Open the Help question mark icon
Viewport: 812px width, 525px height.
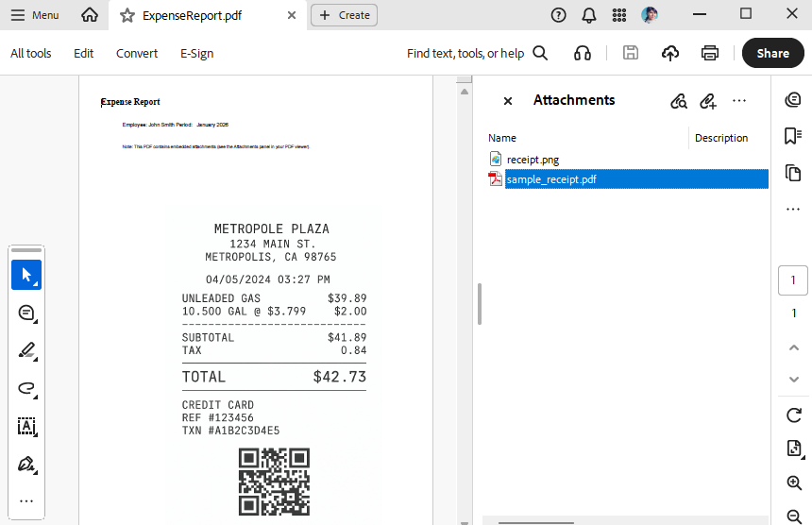(x=558, y=15)
